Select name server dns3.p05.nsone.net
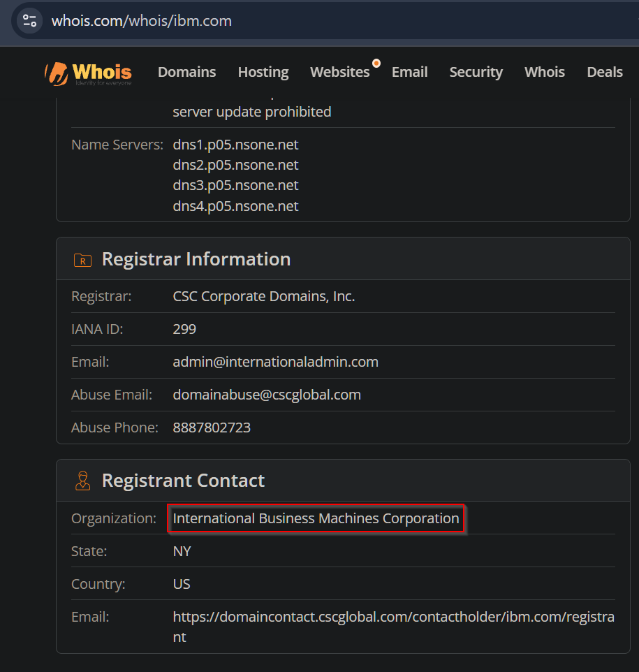This screenshot has width=639, height=672. [x=235, y=185]
